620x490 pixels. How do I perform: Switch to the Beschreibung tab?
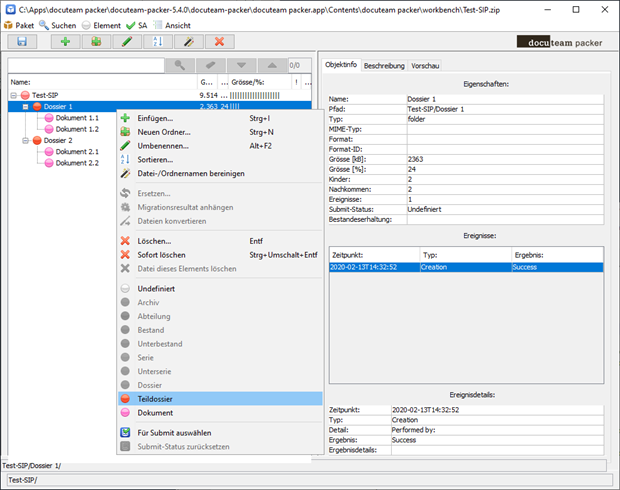(x=384, y=65)
